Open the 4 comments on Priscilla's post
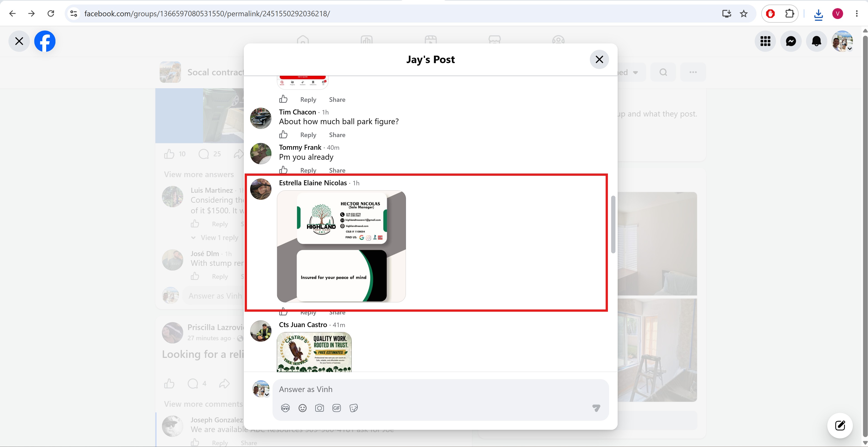Image resolution: width=868 pixels, height=447 pixels. click(x=197, y=383)
